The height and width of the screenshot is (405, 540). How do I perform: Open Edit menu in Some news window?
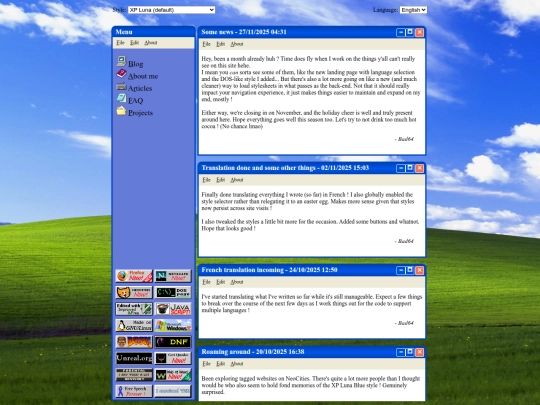pyautogui.click(x=220, y=44)
